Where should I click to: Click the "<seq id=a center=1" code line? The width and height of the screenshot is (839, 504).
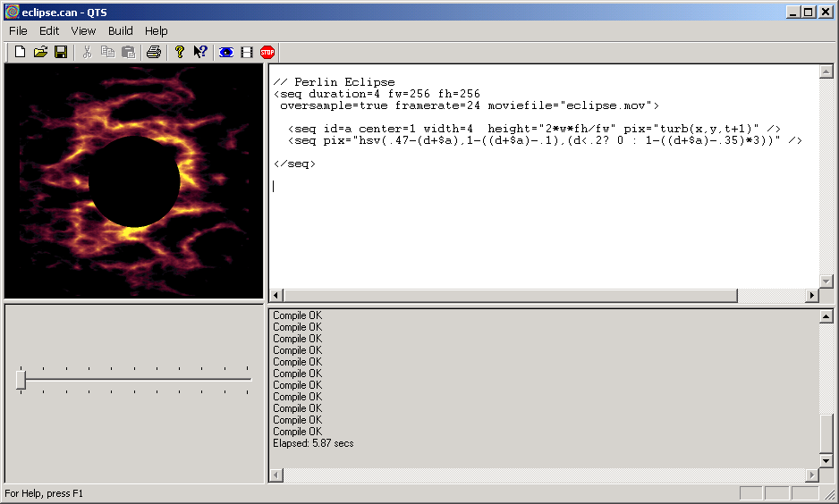coord(534,129)
